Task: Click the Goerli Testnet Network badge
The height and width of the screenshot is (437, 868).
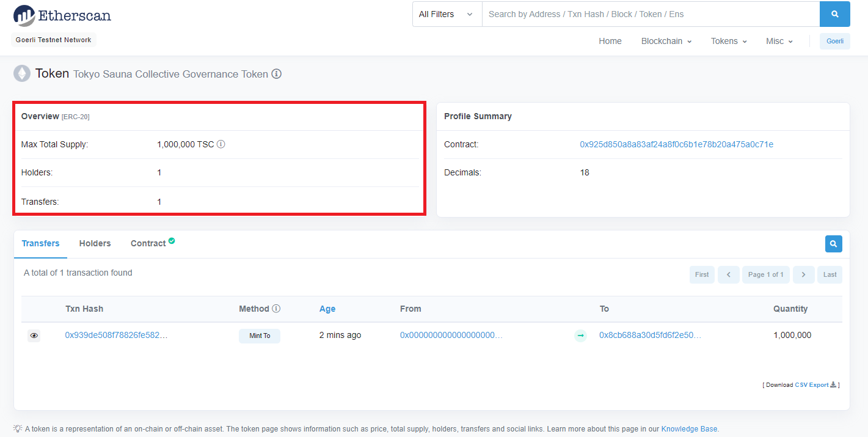Action: click(x=54, y=40)
